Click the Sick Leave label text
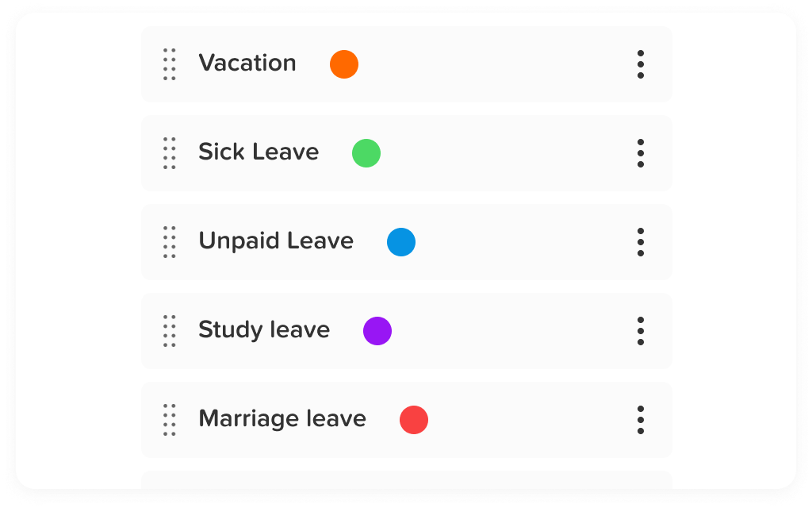The width and height of the screenshot is (812, 508). (259, 152)
